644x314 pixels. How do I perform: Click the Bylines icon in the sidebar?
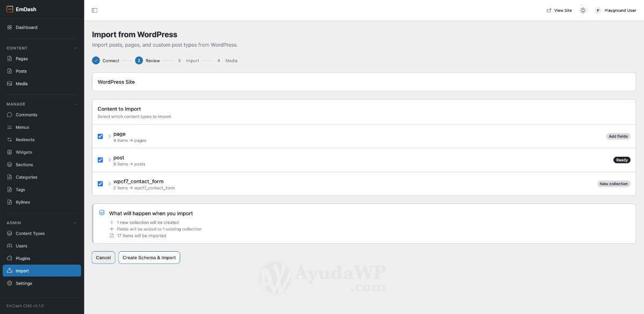click(9, 201)
